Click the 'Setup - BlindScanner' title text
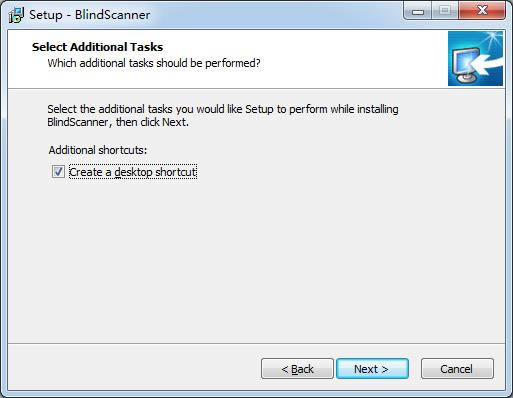The height and width of the screenshot is (398, 513). pyautogui.click(x=90, y=15)
